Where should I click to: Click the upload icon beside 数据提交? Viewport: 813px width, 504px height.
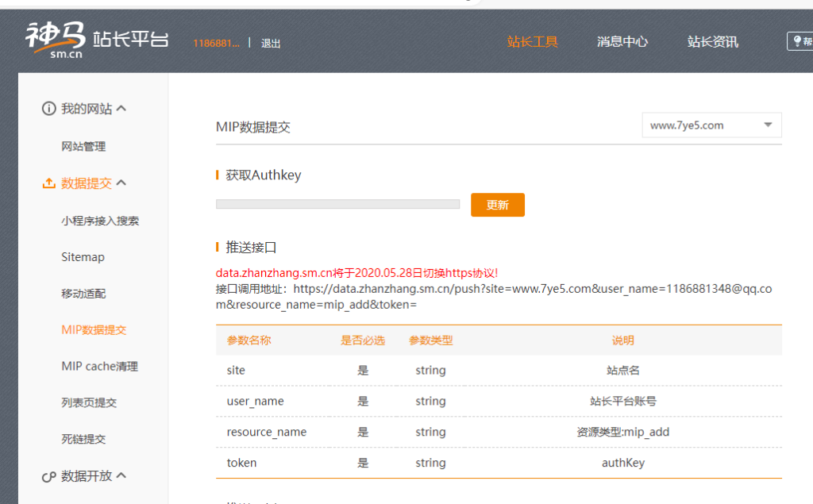[x=48, y=183]
